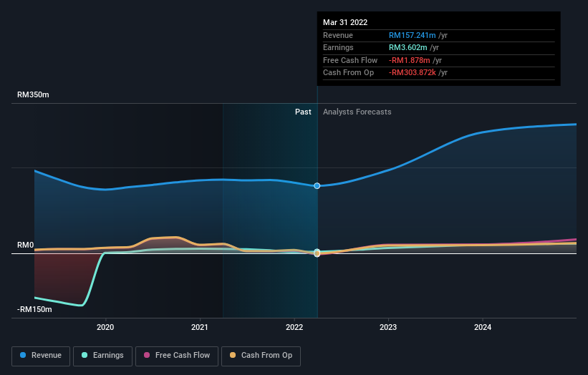
Task: Click the RM0 y-axis label
Action: pyautogui.click(x=26, y=245)
